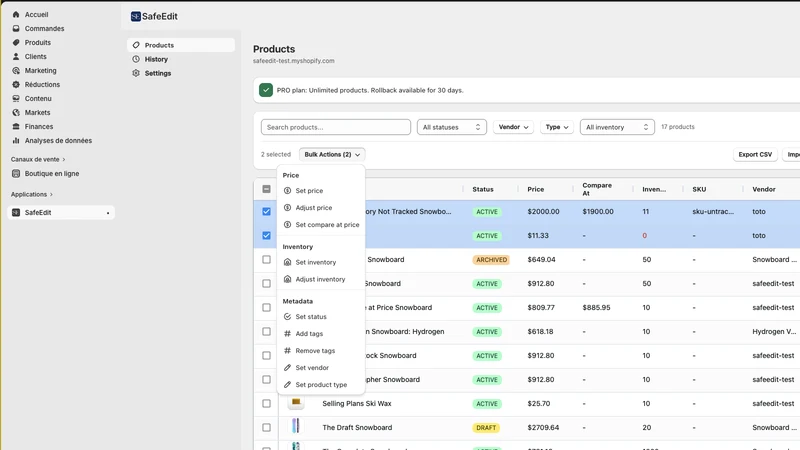The image size is (800, 450).
Task: Expand Applications section
Action: 32,194
